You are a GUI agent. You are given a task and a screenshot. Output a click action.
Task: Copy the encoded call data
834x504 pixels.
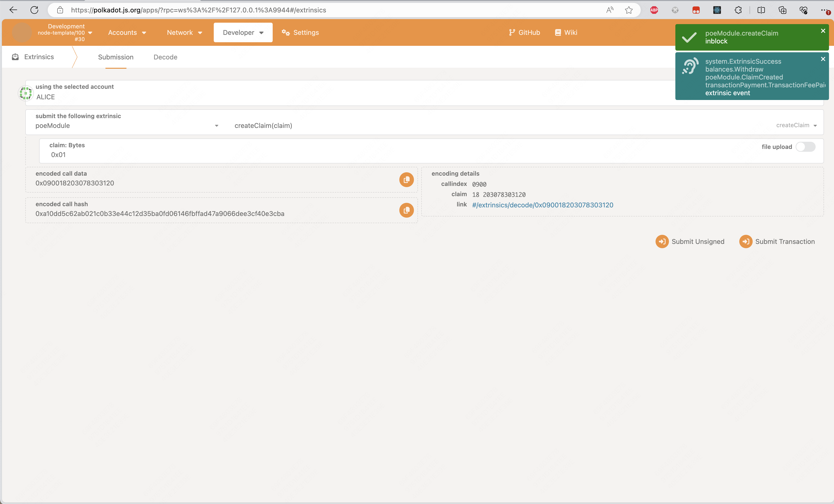click(x=406, y=180)
